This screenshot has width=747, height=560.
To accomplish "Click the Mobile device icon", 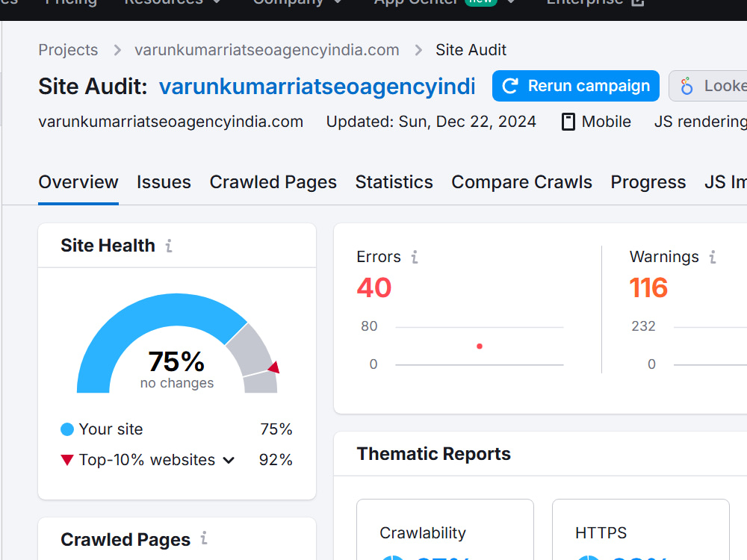I will coord(568,122).
